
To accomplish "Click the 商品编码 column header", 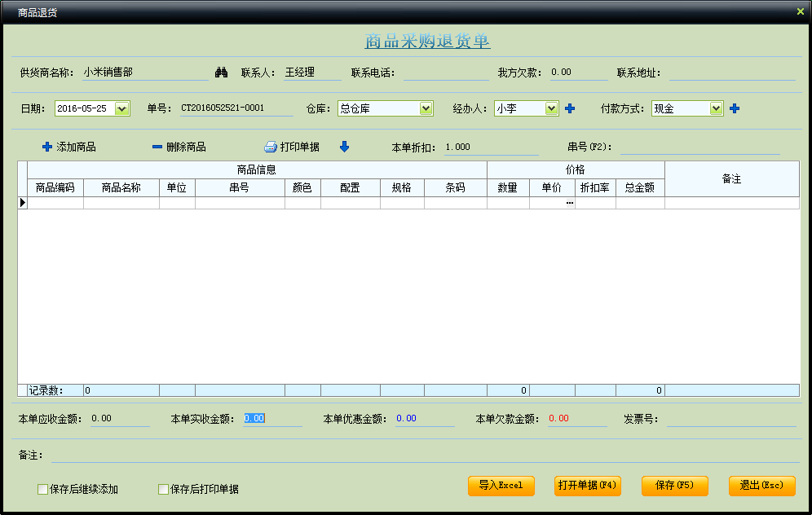I will (55, 188).
